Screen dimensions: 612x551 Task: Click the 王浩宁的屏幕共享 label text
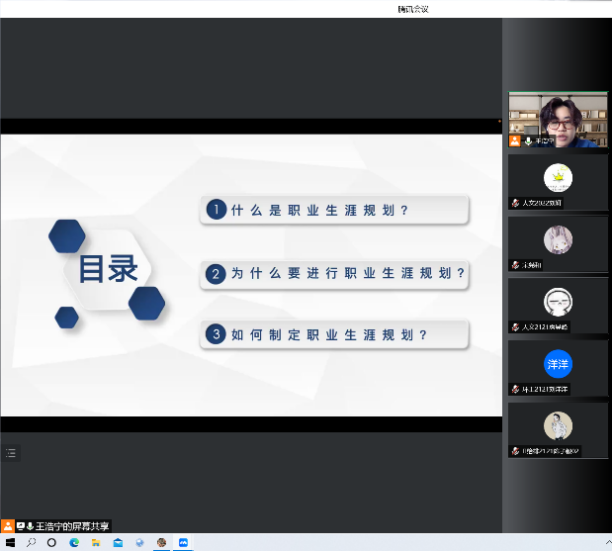coord(73,526)
